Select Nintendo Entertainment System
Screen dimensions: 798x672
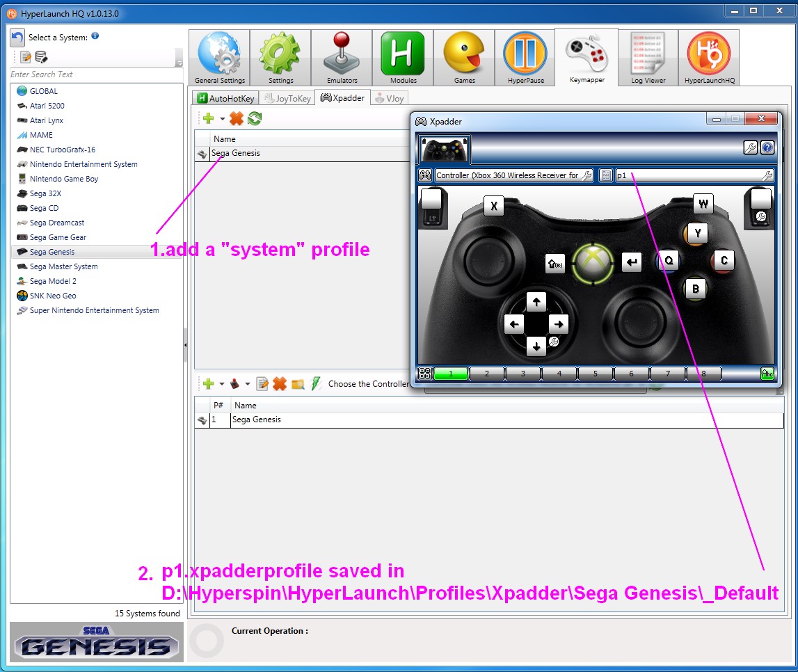(x=83, y=164)
